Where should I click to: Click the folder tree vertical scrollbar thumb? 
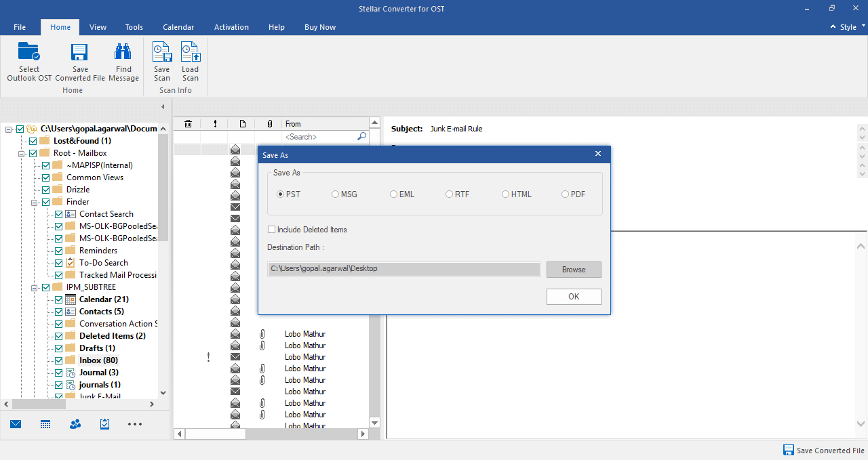[x=163, y=188]
